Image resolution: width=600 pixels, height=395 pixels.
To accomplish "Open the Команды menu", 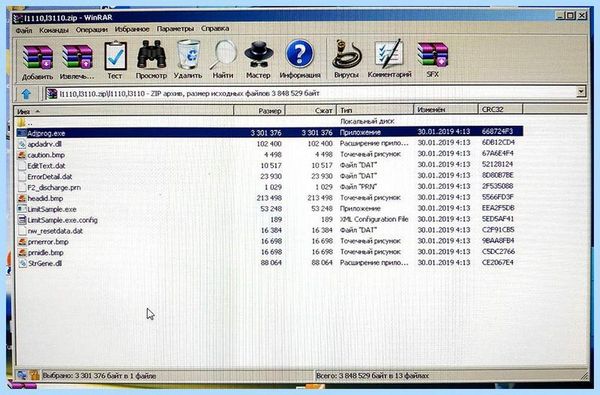I will (x=54, y=30).
